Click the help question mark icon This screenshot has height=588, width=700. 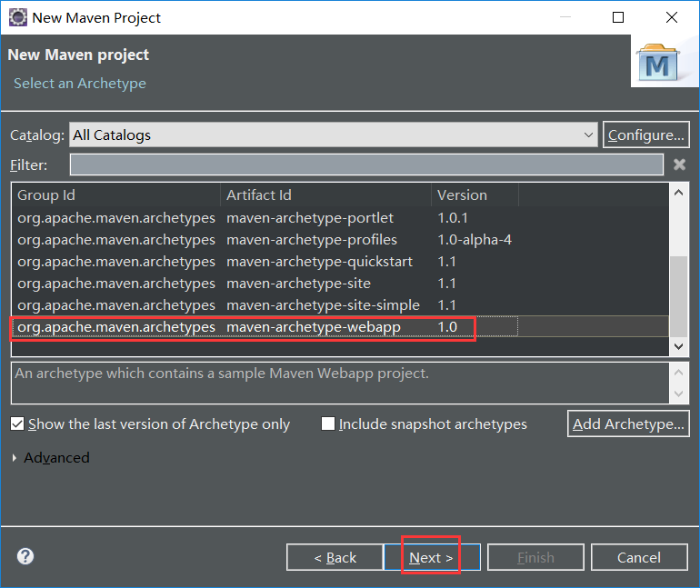[25, 556]
